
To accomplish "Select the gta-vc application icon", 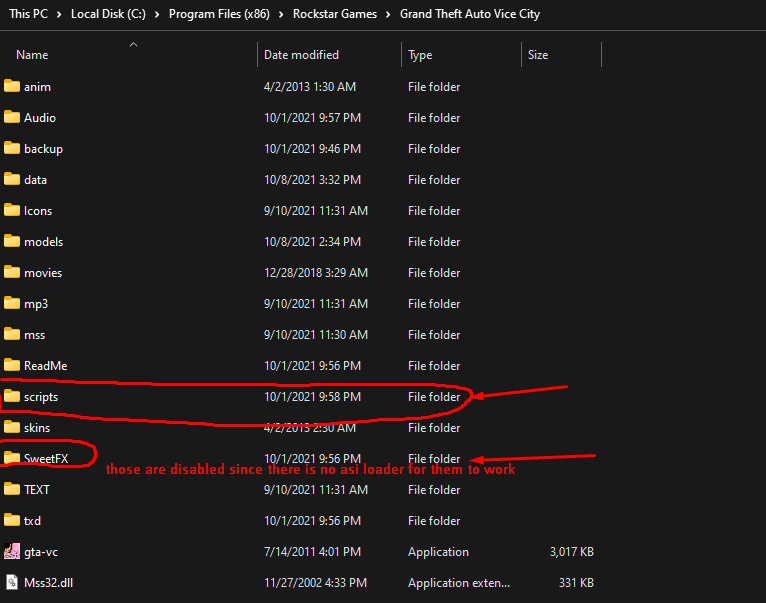I will pyautogui.click(x=12, y=551).
